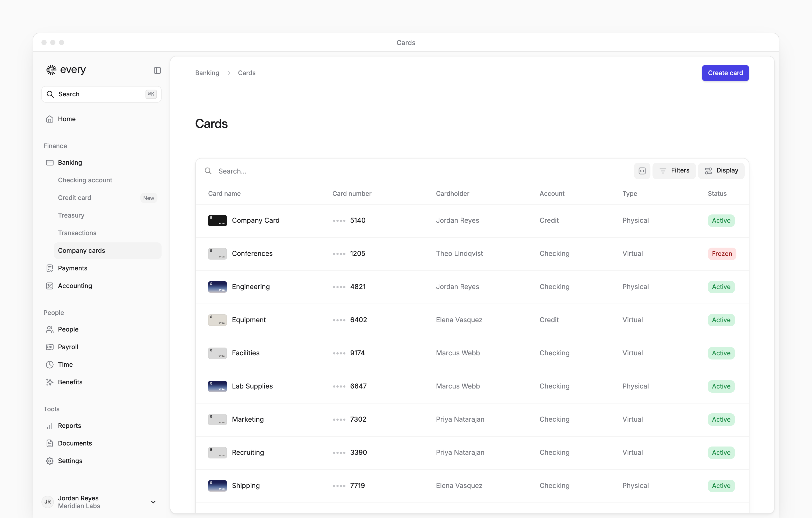Click the sidebar search magnifier icon
The width and height of the screenshot is (812, 518).
point(50,94)
